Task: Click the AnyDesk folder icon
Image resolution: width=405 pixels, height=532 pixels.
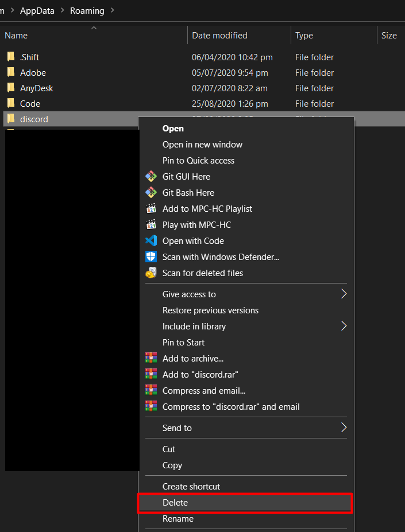Action: click(x=11, y=88)
